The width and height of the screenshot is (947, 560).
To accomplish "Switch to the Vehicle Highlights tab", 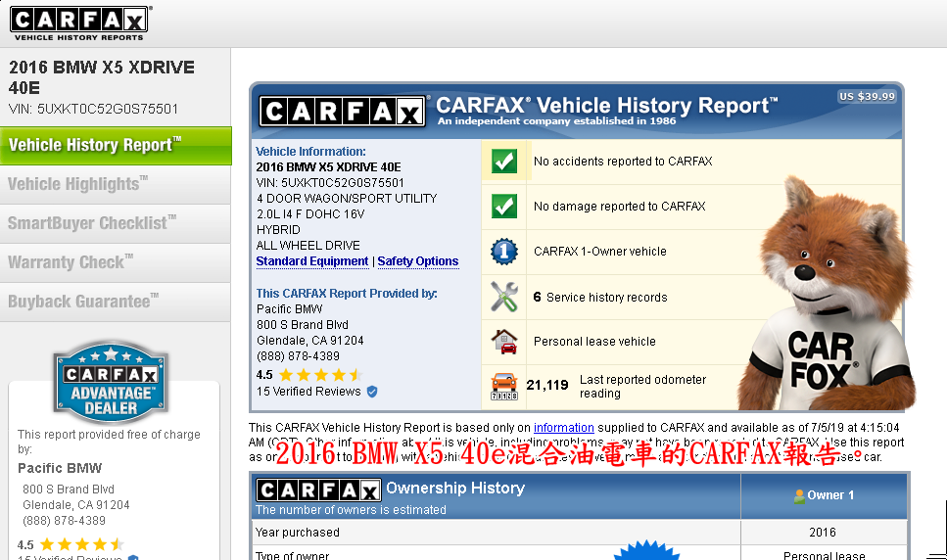I will click(x=116, y=185).
